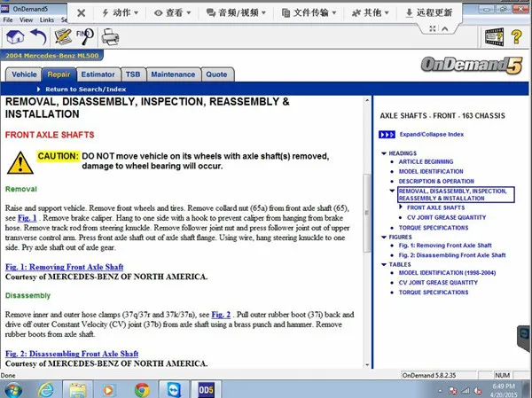Select the OD5 taskbar button
The height and width of the screenshot is (398, 532).
(206, 390)
